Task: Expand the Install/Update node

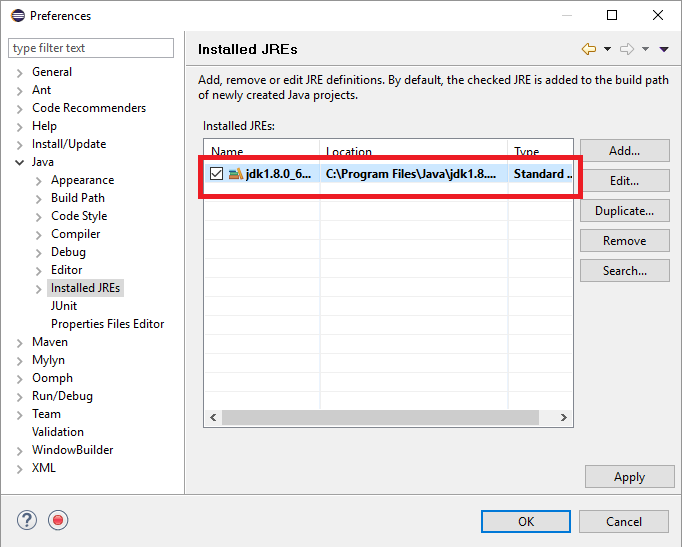Action: click(x=19, y=145)
